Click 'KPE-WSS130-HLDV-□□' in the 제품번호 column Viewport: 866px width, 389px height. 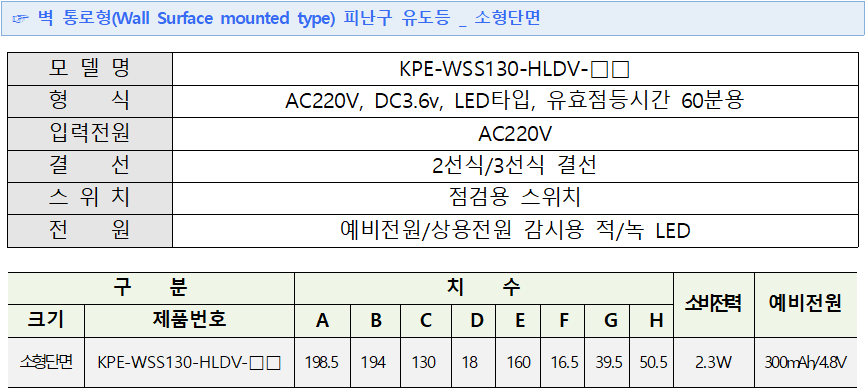189,363
